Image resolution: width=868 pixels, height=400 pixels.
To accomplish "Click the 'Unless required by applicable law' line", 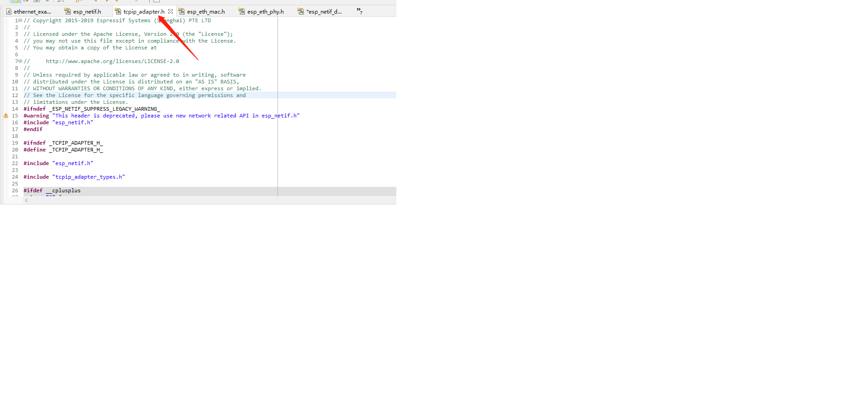I will pos(135,75).
